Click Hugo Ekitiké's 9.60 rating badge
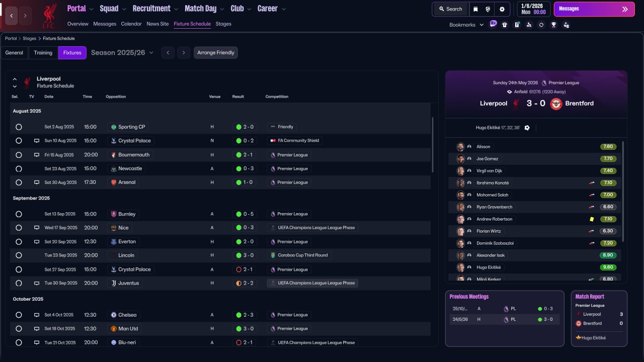The width and height of the screenshot is (644, 362). coord(608,267)
